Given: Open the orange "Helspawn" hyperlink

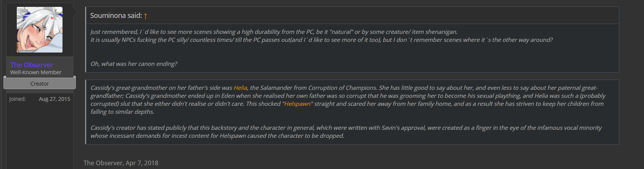Looking at the screenshot, I should [x=297, y=104].
